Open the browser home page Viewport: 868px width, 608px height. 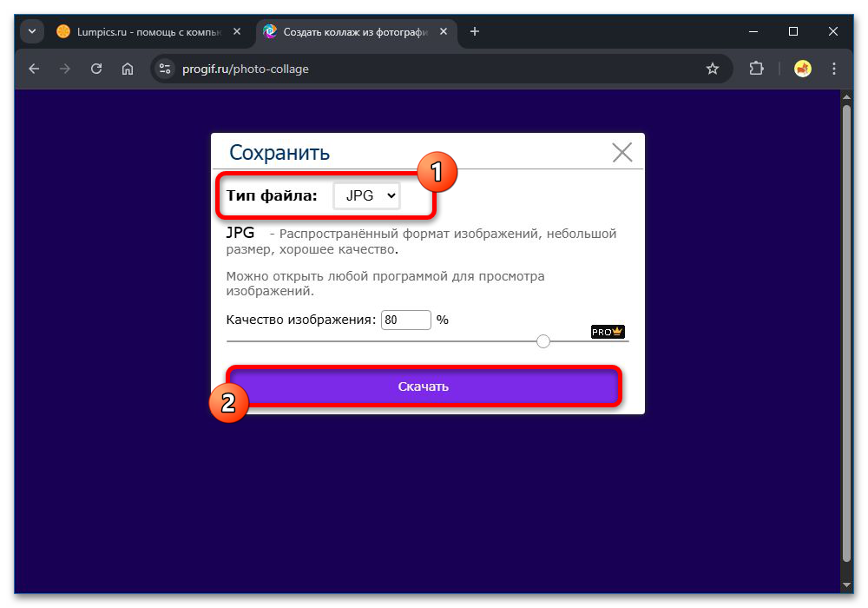tap(128, 69)
